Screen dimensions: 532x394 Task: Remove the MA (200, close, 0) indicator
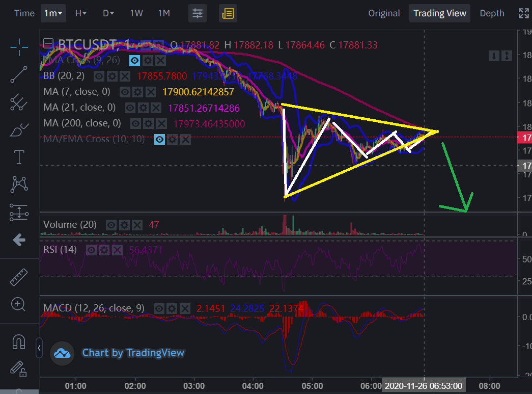161,124
